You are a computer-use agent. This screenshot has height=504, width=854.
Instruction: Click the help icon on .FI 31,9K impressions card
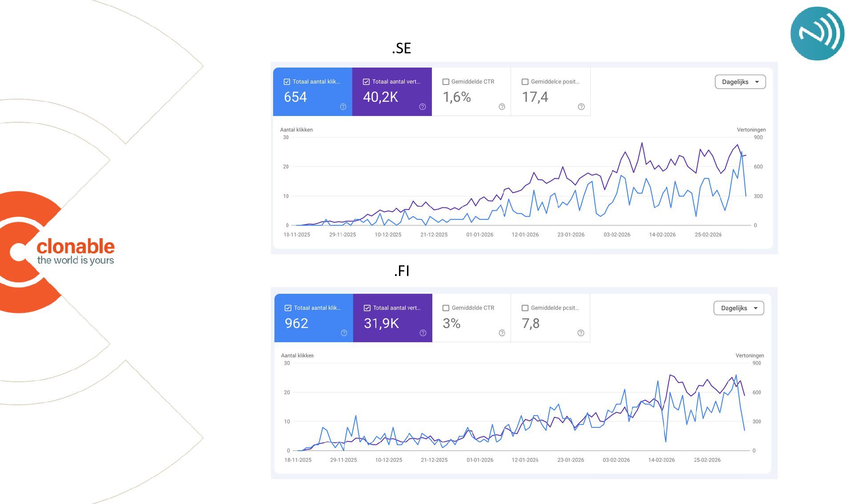coord(423,333)
